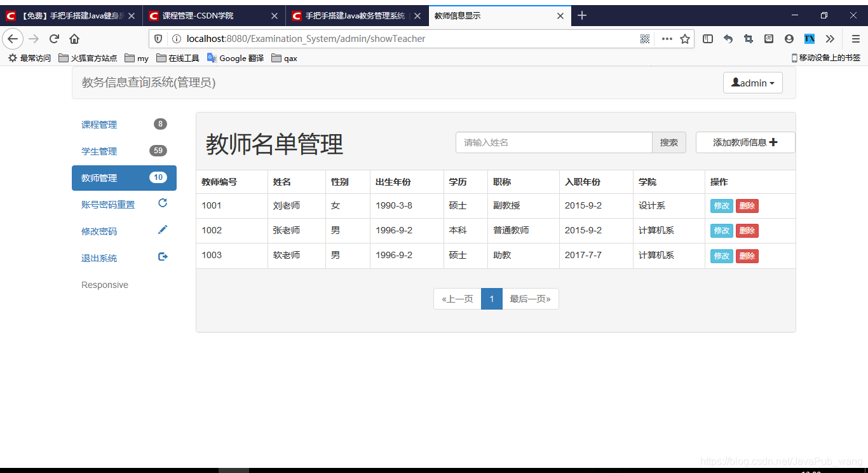Open the Firefox account avatar icon
This screenshot has width=868, height=473.
pos(789,39)
